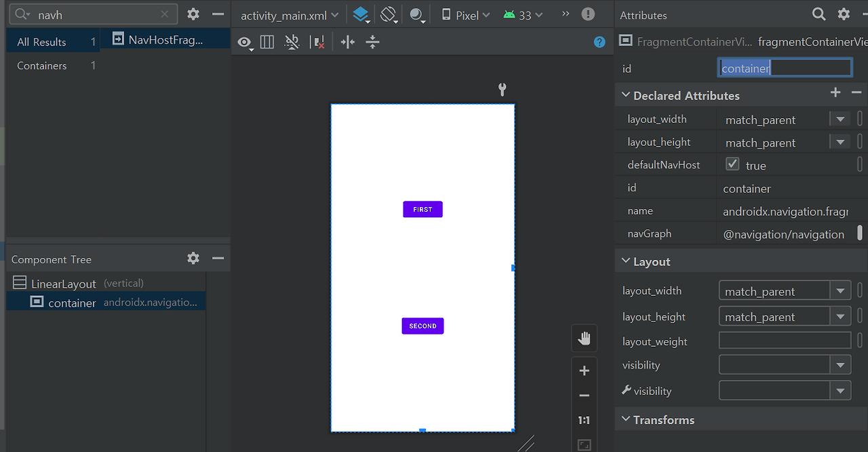868x452 pixels.
Task: Open the layout_width dropdown under Layout
Action: point(840,290)
